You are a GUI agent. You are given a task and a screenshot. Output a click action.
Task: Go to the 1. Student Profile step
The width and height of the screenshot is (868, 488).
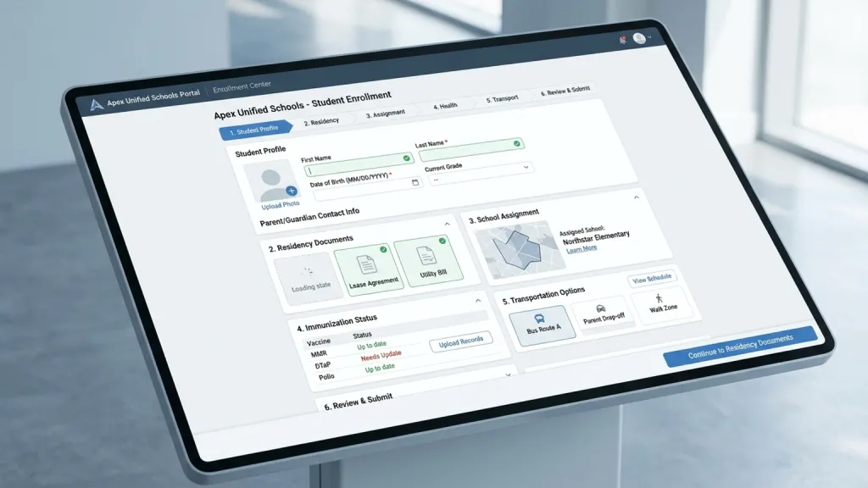(254, 130)
